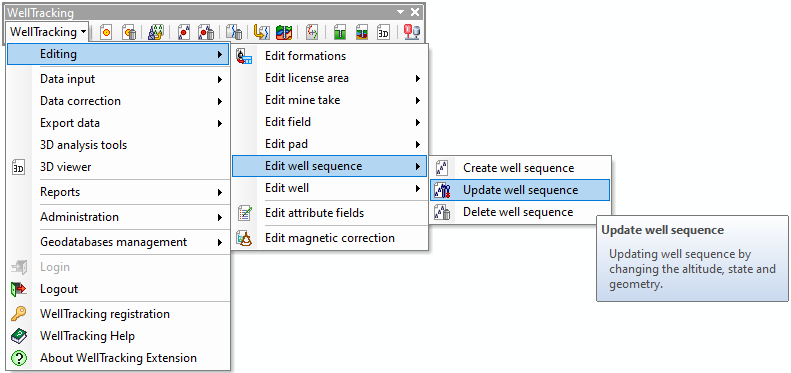Click the red database connection toolbar icon

(x=411, y=33)
